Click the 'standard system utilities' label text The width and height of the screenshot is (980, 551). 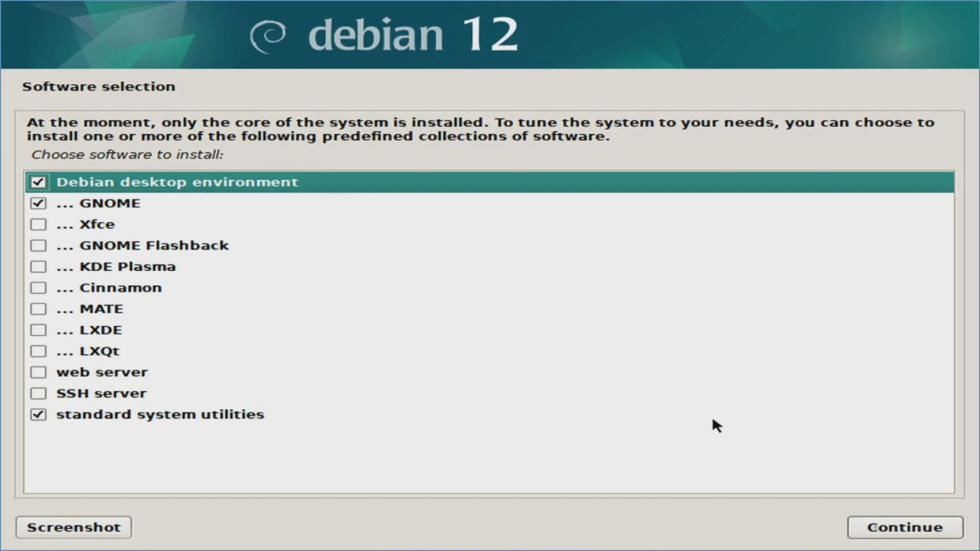point(160,414)
